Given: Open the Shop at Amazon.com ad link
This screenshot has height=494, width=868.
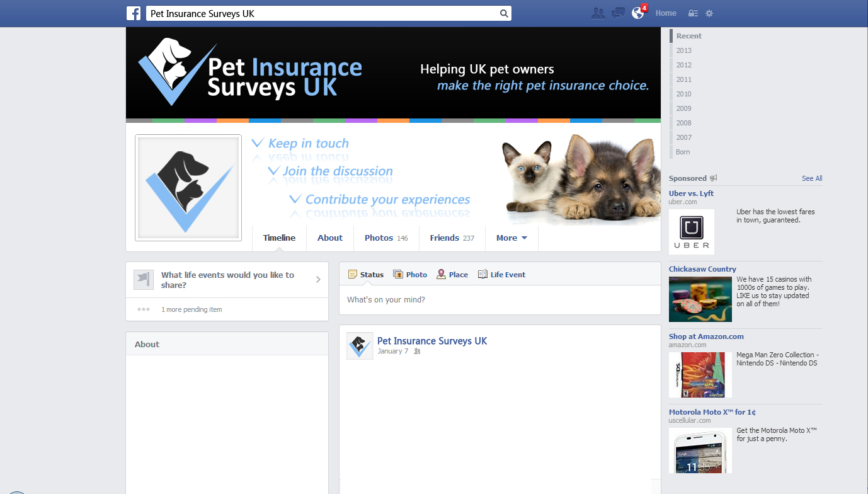Looking at the screenshot, I should (706, 336).
